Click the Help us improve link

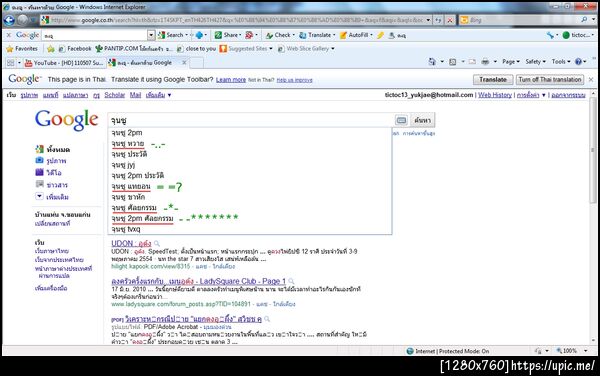tap(294, 80)
